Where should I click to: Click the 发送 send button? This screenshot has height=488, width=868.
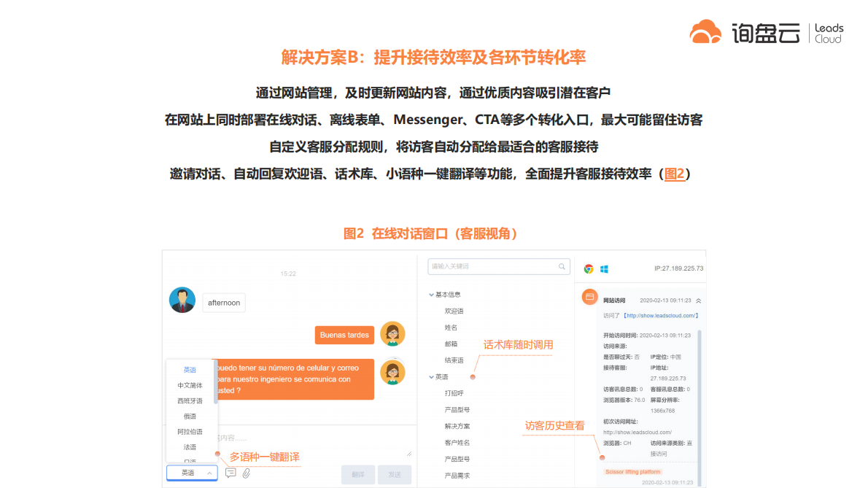(394, 474)
